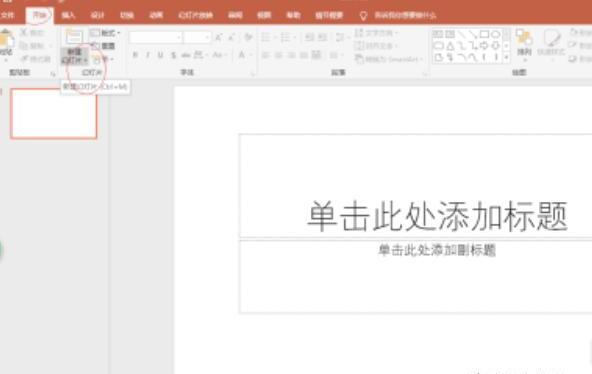Screen dimensions: 592x374
Task: Toggle justify text alignment
Action: (304, 55)
